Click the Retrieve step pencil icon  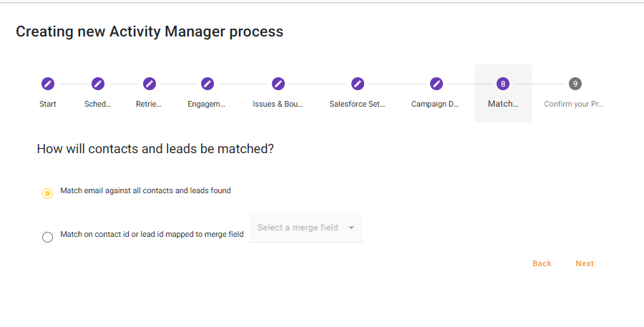point(150,84)
